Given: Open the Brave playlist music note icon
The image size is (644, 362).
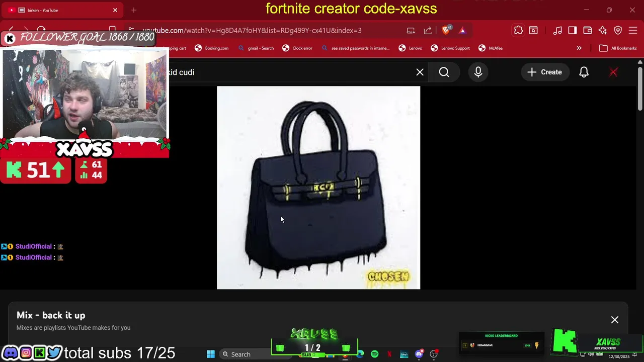Looking at the screenshot, I should pyautogui.click(x=557, y=30).
